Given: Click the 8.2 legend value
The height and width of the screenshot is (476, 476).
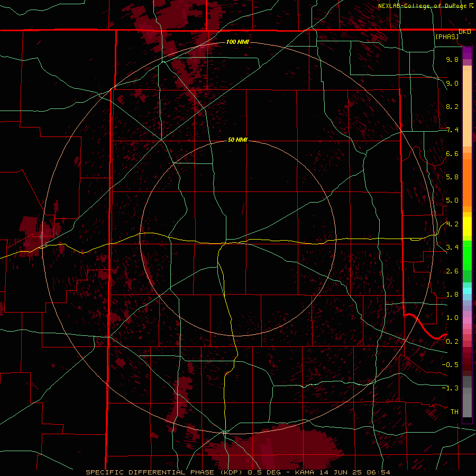Looking at the screenshot, I should click(x=452, y=106).
